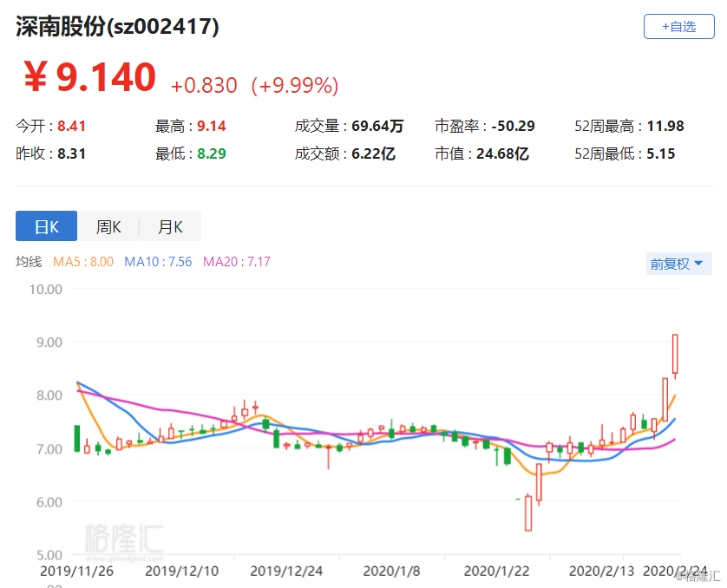727x588 pixels.
Task: Click the 最低 value 8.29
Action: click(212, 154)
